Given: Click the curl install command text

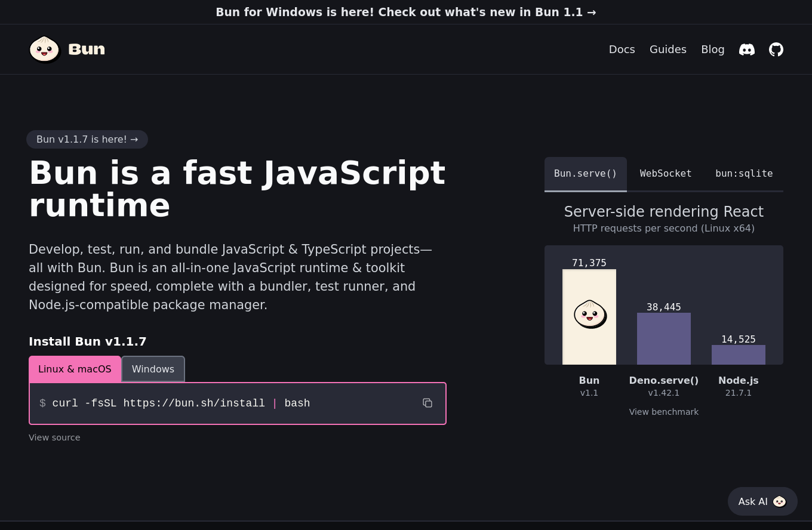Looking at the screenshot, I should [x=181, y=403].
